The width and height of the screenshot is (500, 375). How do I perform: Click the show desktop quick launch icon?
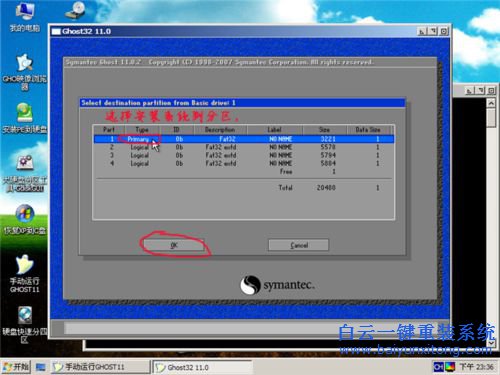coord(40,367)
